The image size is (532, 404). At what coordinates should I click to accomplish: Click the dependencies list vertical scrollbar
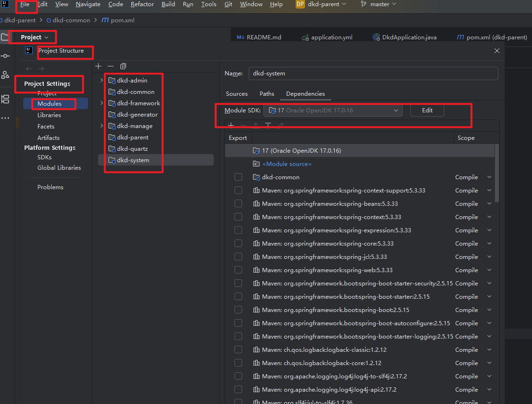coord(497,173)
